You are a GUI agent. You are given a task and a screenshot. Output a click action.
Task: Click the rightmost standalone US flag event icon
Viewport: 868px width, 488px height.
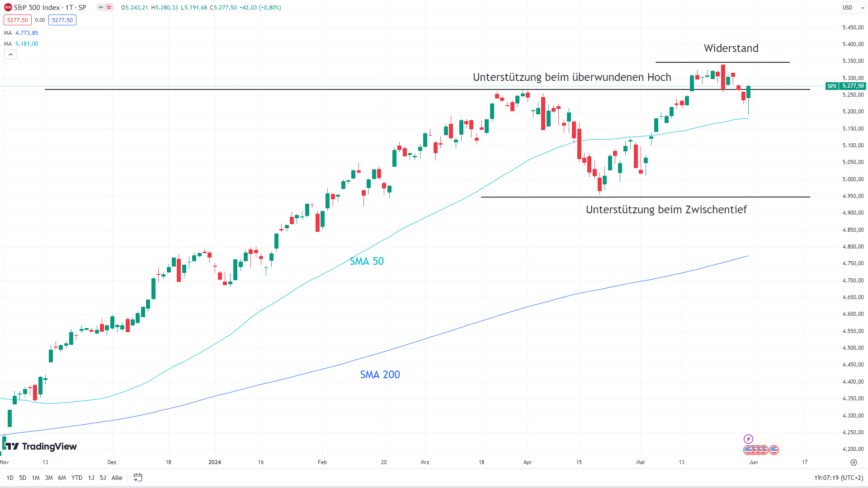(774, 450)
